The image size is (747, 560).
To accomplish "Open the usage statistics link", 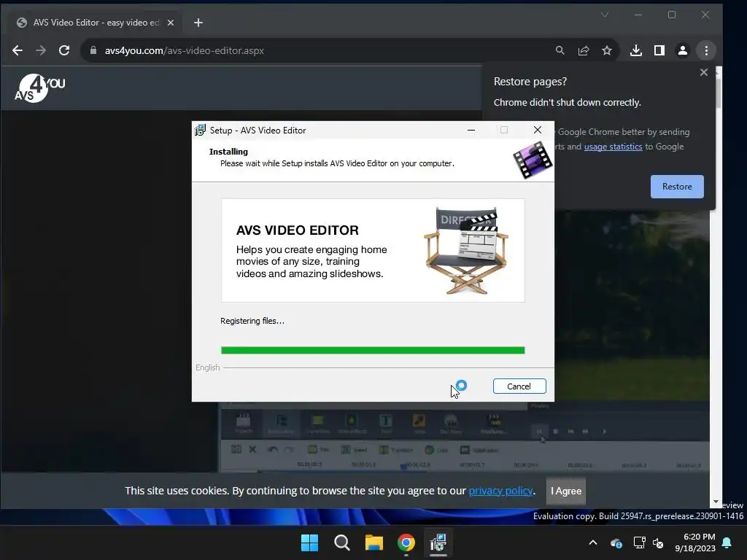I will point(613,147).
